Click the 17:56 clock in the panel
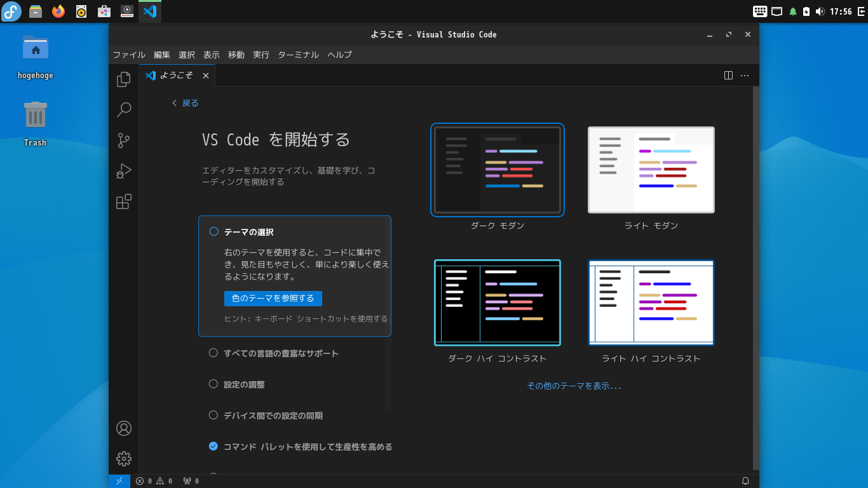Screen dimensions: 868x488 click(x=841, y=11)
